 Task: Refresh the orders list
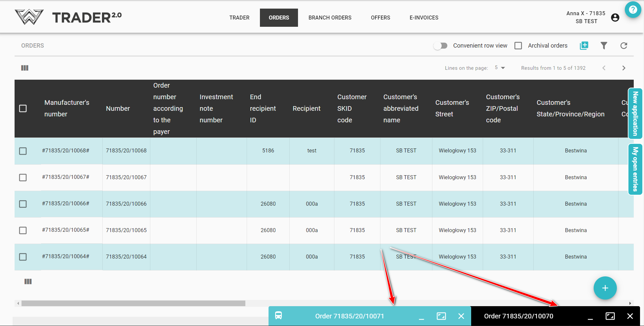coord(623,46)
